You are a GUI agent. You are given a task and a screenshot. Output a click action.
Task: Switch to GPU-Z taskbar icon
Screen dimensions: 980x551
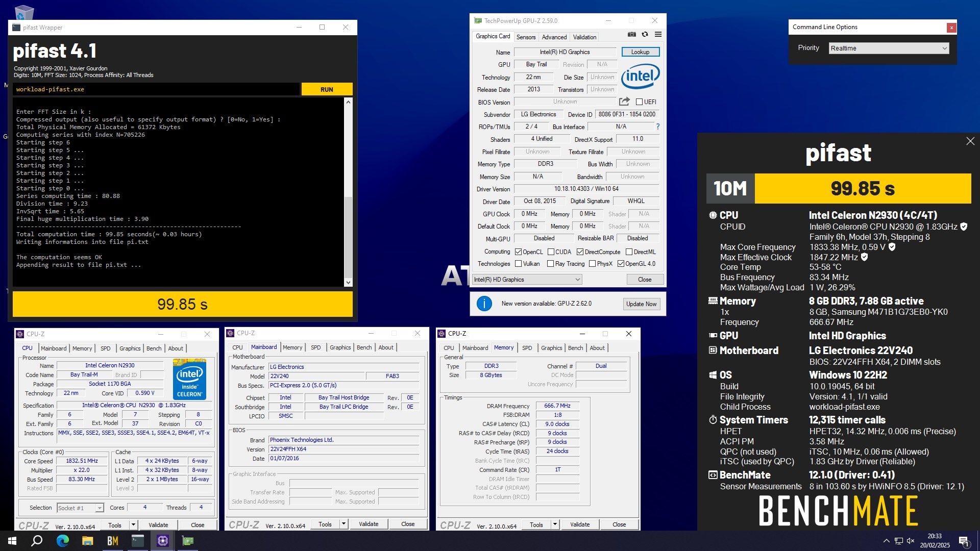click(x=188, y=541)
